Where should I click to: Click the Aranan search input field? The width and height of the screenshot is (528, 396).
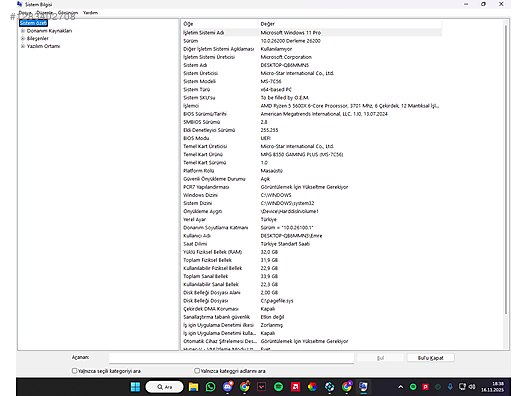coord(231,358)
